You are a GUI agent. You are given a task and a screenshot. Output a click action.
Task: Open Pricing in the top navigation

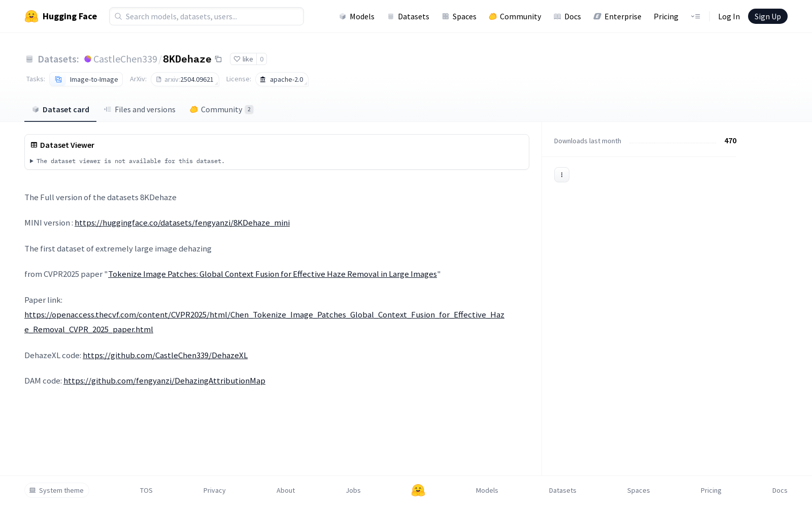point(666,16)
